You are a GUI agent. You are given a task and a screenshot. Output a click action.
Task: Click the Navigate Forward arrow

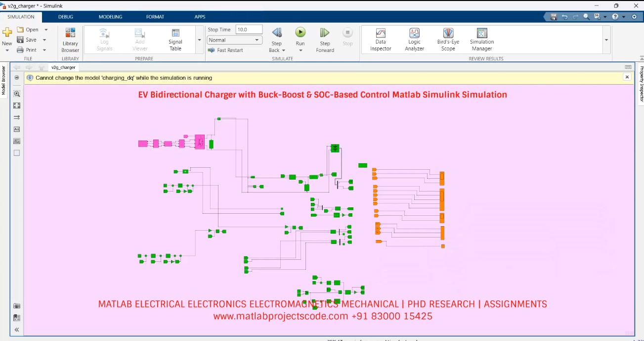click(x=29, y=67)
